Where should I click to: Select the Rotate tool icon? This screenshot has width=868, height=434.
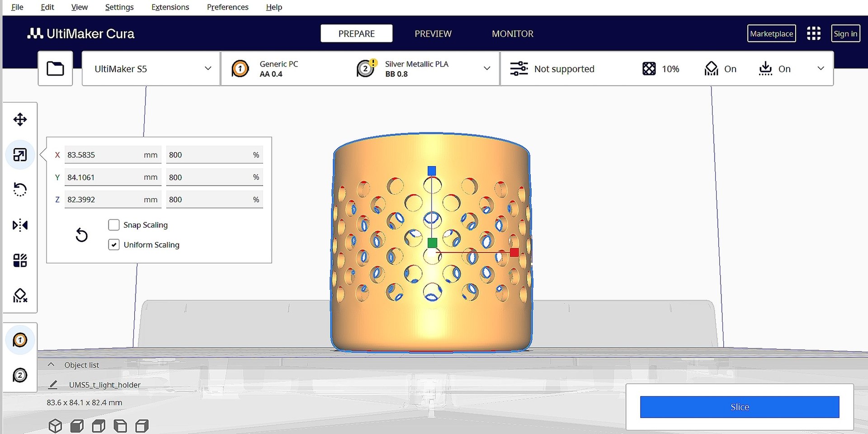coord(20,189)
